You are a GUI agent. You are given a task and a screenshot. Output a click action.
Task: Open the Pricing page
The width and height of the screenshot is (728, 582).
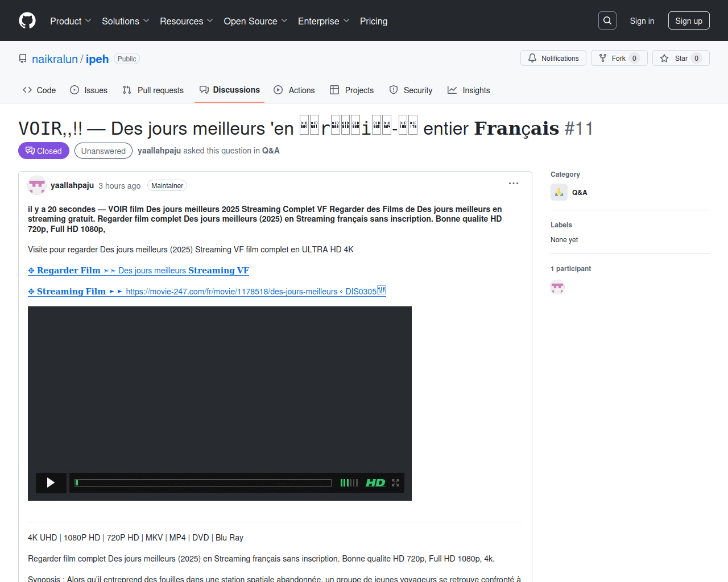(374, 21)
